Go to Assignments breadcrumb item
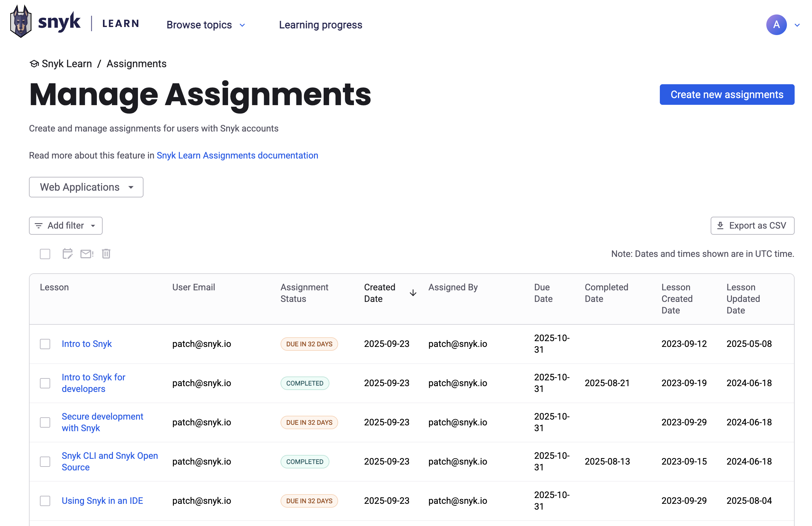The height and width of the screenshot is (526, 812). pos(136,64)
